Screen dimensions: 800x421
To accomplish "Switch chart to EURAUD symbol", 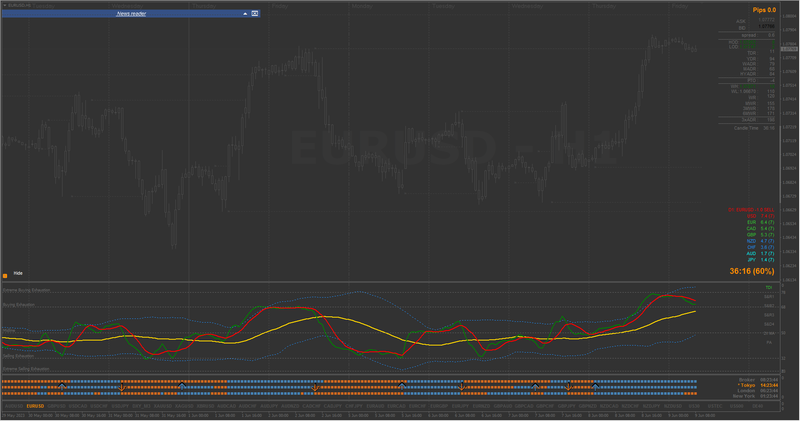I will (375, 406).
